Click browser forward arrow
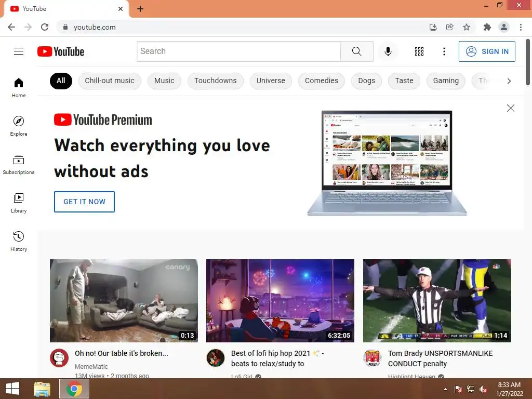532x399 pixels. pyautogui.click(x=28, y=27)
